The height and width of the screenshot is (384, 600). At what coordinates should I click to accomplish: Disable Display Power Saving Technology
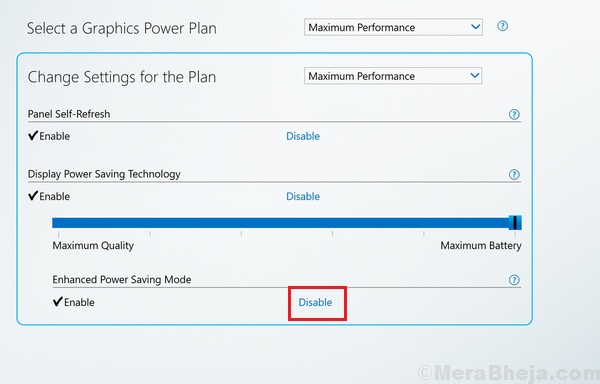pos(303,197)
